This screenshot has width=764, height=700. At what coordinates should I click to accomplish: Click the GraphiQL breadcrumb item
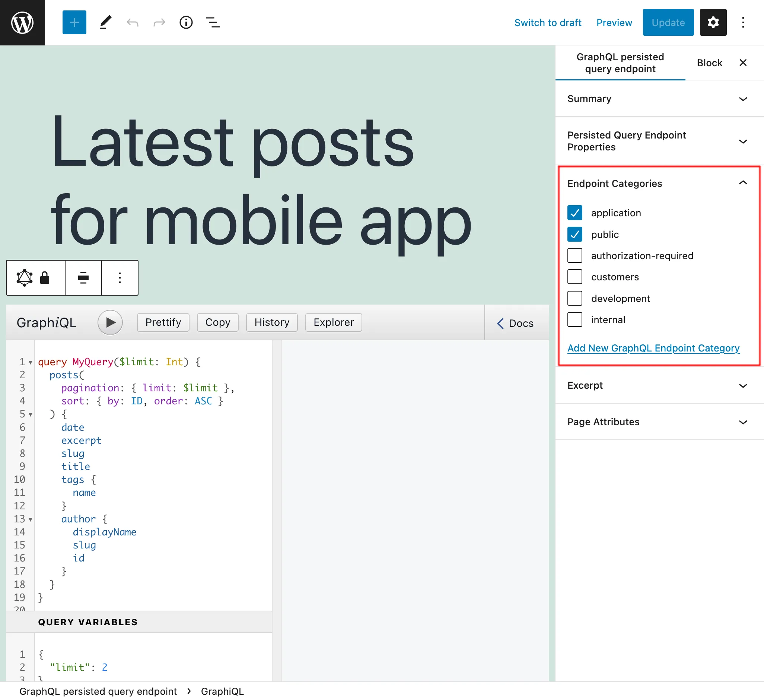click(222, 691)
